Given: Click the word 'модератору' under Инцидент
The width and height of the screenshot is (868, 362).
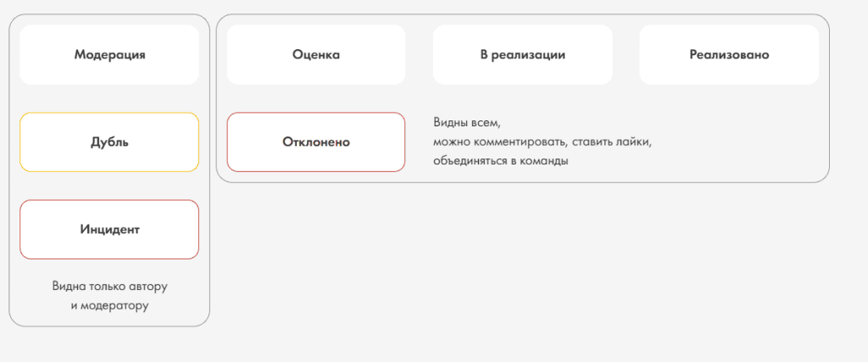Looking at the screenshot, I should pyautogui.click(x=114, y=306).
